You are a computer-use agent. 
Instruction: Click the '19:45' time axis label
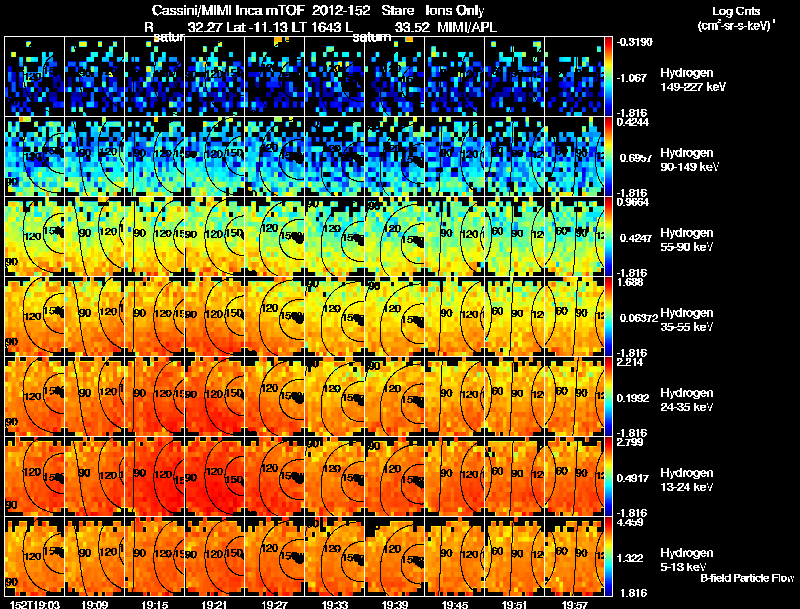pos(455,604)
